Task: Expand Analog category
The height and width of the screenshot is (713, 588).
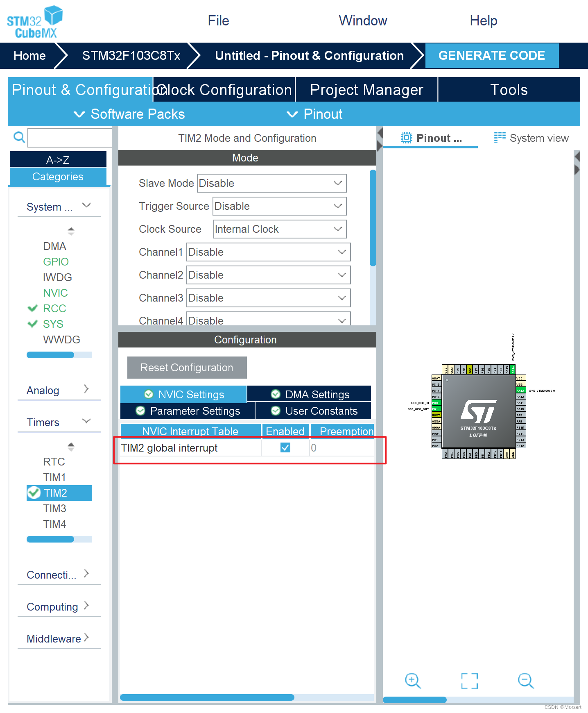Action: 59,390
